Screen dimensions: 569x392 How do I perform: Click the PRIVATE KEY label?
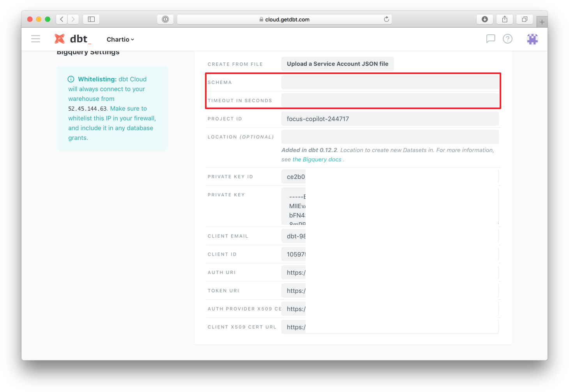(x=226, y=195)
